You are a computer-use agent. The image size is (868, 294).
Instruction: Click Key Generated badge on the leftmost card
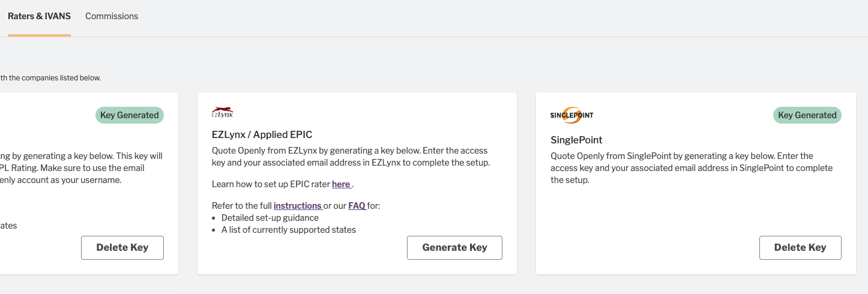(x=130, y=115)
